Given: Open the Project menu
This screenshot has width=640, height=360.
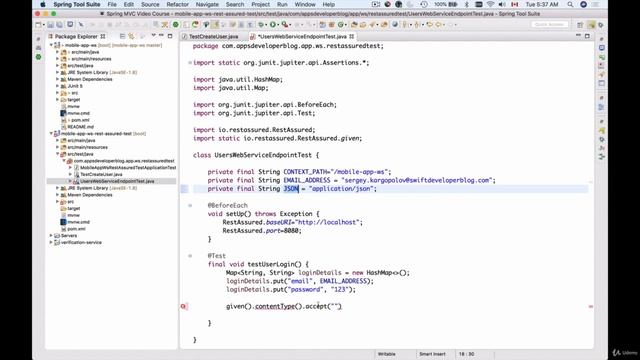Looking at the screenshot, I should pyautogui.click(x=260, y=4).
